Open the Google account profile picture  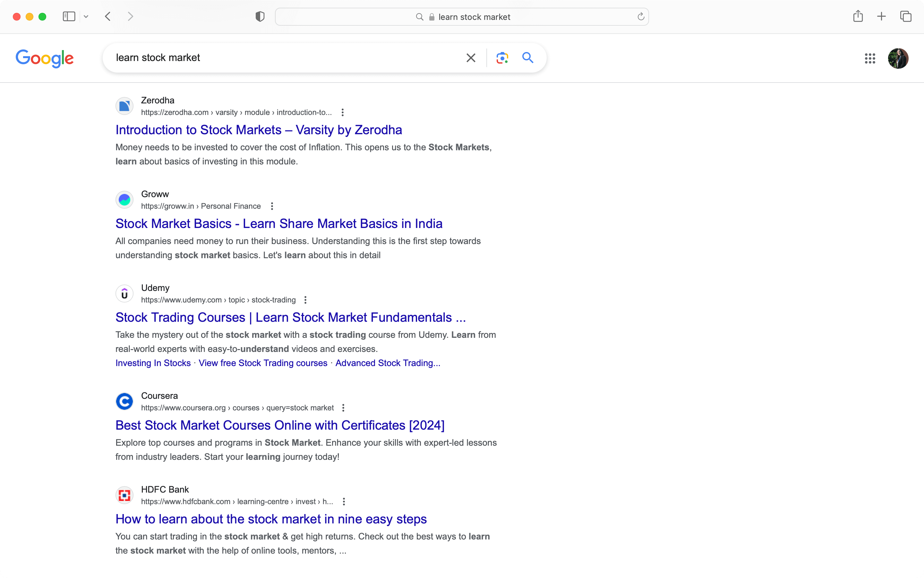pyautogui.click(x=898, y=58)
